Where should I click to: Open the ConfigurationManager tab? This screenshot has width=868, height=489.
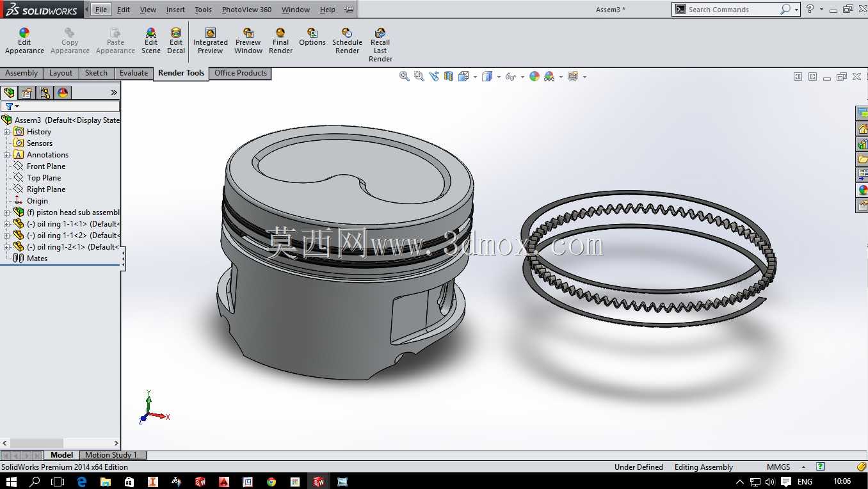click(45, 93)
